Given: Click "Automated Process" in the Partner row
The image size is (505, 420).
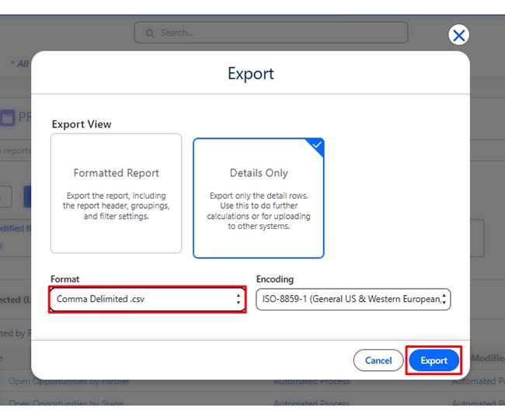Looking at the screenshot, I should coord(312,382).
